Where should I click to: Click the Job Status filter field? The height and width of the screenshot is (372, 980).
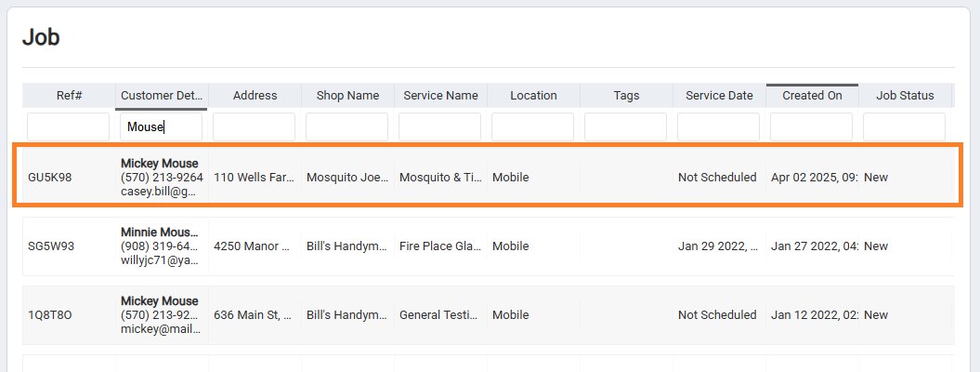pos(905,127)
